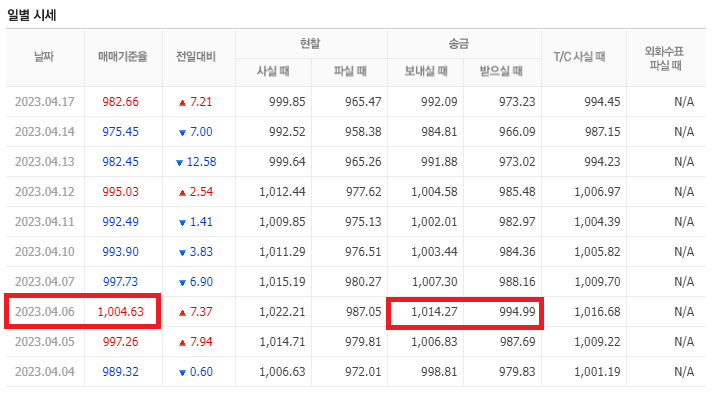The width and height of the screenshot is (720, 397).
Task: Click the 1,022.21 cash buy value
Action: 282,312
